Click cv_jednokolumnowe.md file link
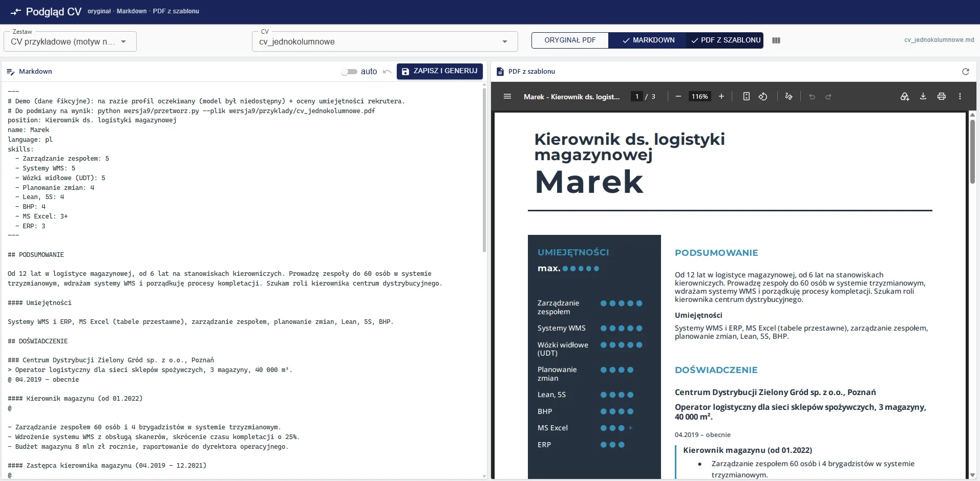This screenshot has width=980, height=481. coord(939,40)
